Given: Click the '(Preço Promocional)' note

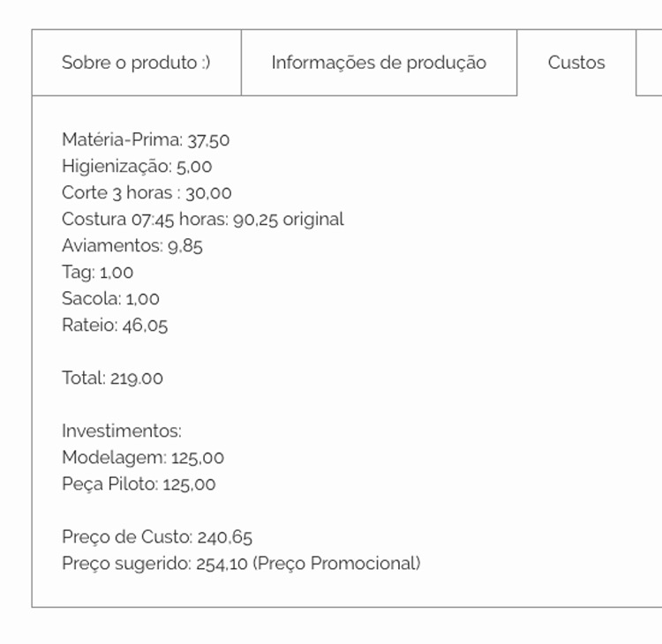Looking at the screenshot, I should tap(336, 563).
